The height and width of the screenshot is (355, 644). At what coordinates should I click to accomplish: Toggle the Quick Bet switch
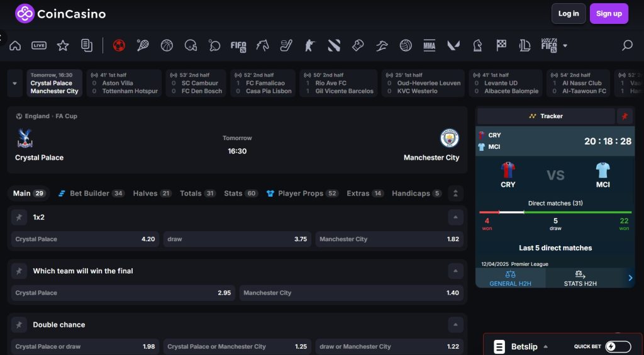coord(618,346)
